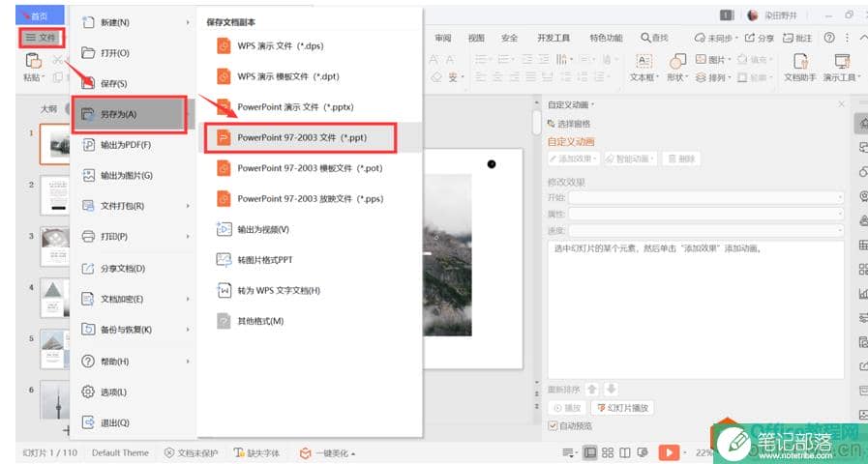Choose PowerPoint 97-2003 模板文件 (*.pot)
The height and width of the screenshot is (464, 868).
[x=310, y=168]
